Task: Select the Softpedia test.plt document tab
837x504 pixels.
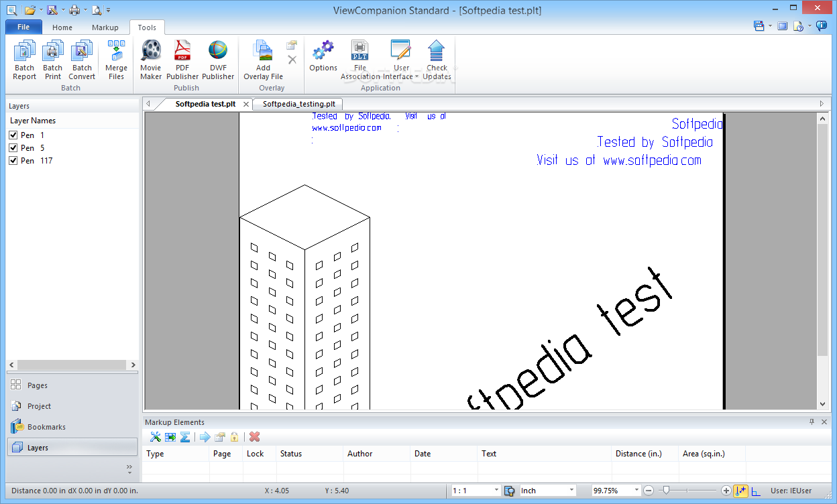Action: click(x=205, y=104)
